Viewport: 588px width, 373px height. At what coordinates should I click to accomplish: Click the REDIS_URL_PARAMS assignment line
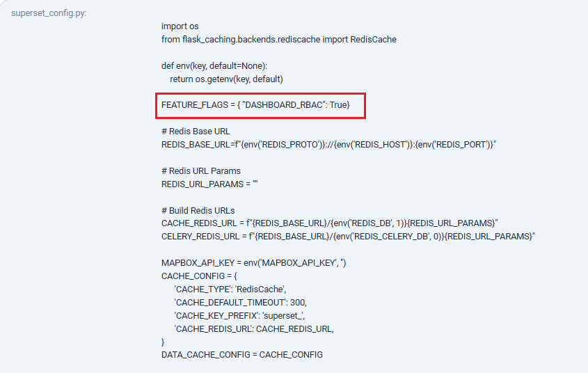(209, 184)
